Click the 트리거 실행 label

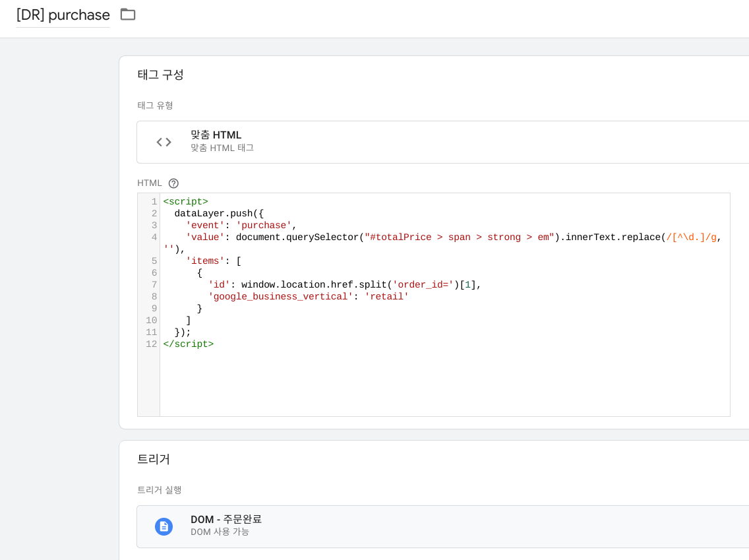click(x=159, y=490)
